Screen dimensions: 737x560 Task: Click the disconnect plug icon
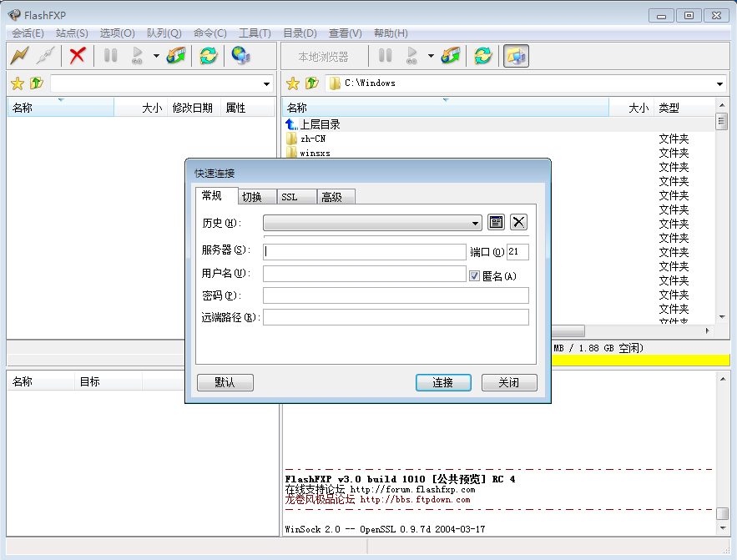(46, 56)
